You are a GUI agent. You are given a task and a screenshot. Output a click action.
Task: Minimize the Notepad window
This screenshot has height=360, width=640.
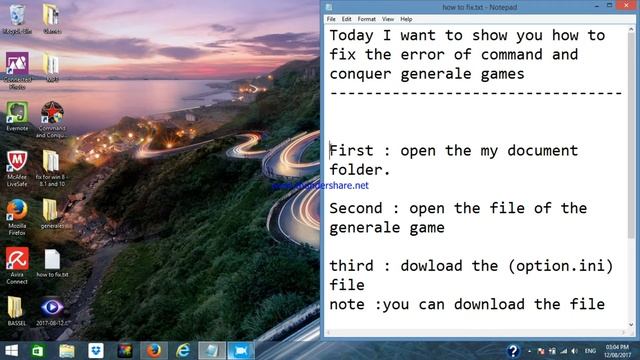tap(597, 6)
